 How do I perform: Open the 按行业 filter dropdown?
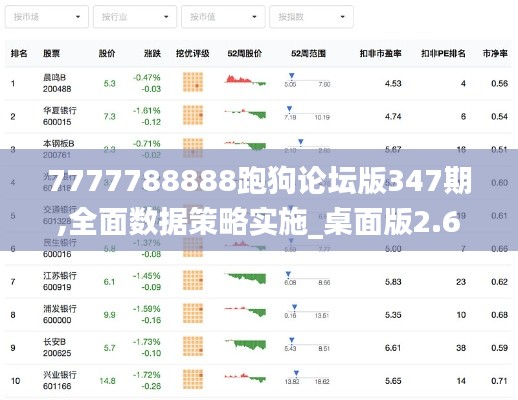click(x=135, y=17)
